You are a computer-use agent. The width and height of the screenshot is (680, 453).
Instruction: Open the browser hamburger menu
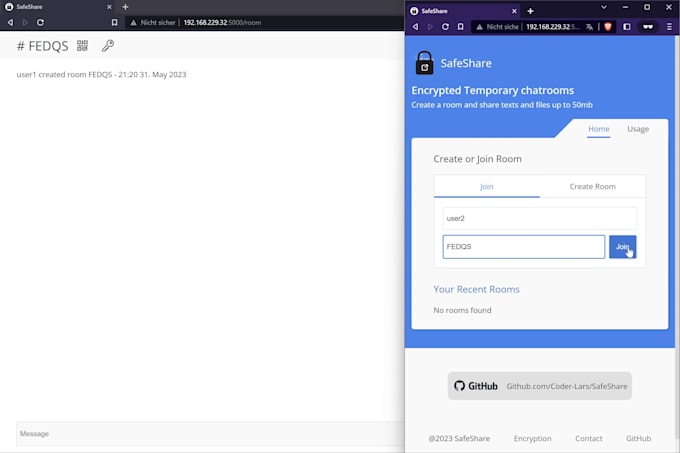(x=669, y=27)
